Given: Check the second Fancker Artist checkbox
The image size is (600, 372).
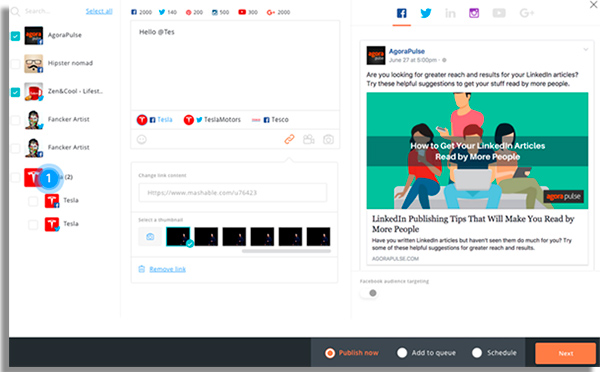Looking at the screenshot, I should coord(15,148).
